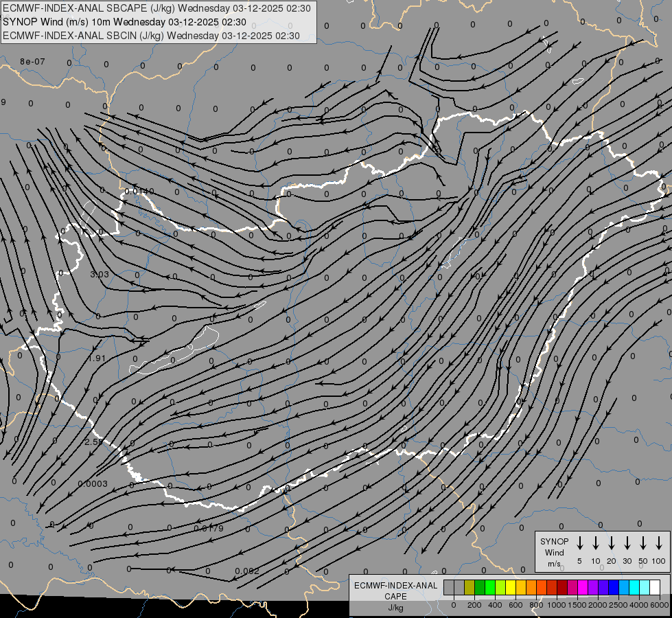
Task: Click the 400 tick label in CAPE legend
Action: click(x=495, y=605)
